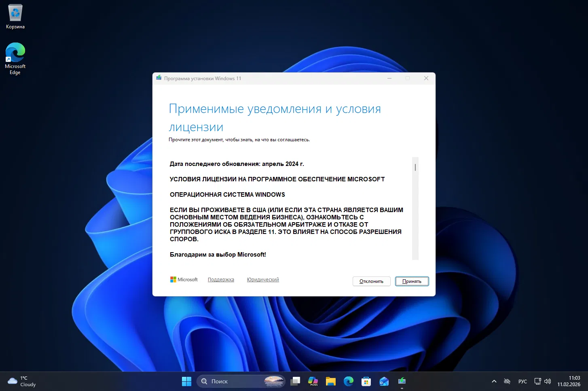Click the volume speaker tray icon
This screenshot has width=588, height=391.
pyautogui.click(x=548, y=381)
